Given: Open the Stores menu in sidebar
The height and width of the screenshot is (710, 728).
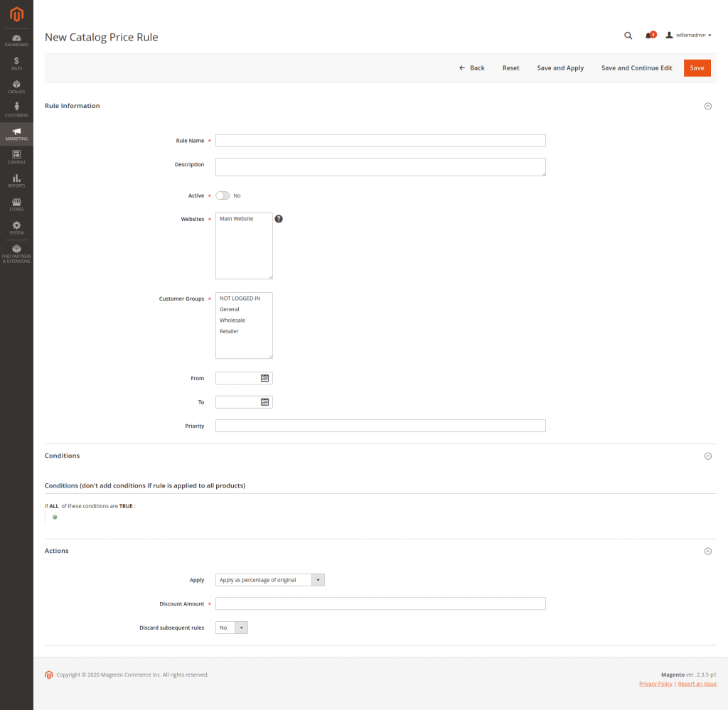Looking at the screenshot, I should pos(16,205).
